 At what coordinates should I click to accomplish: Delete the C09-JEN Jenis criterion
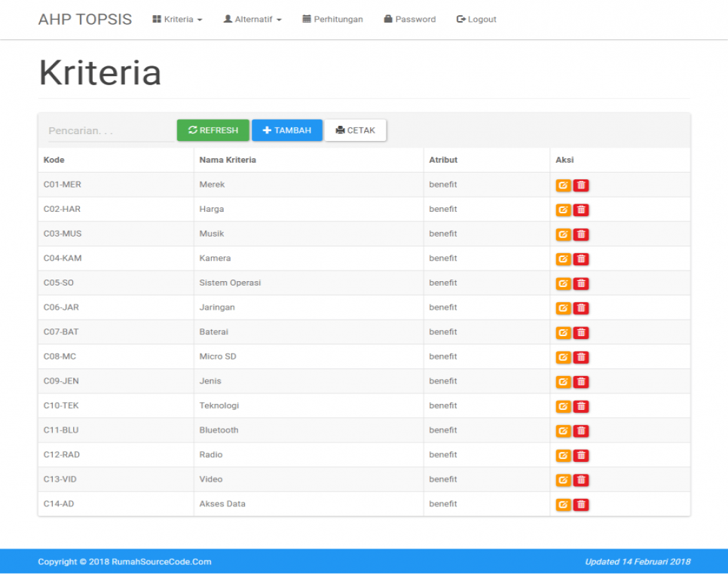tap(581, 382)
